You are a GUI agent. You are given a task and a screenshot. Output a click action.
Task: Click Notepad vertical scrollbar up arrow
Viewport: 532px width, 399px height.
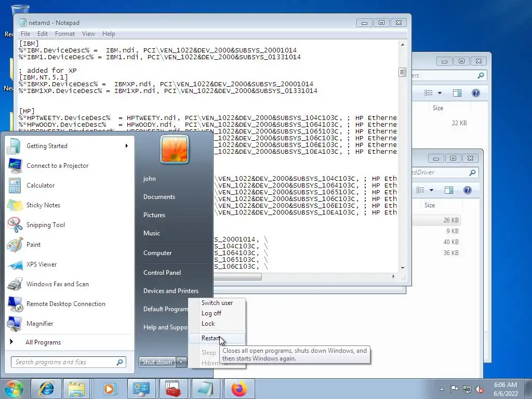point(403,45)
